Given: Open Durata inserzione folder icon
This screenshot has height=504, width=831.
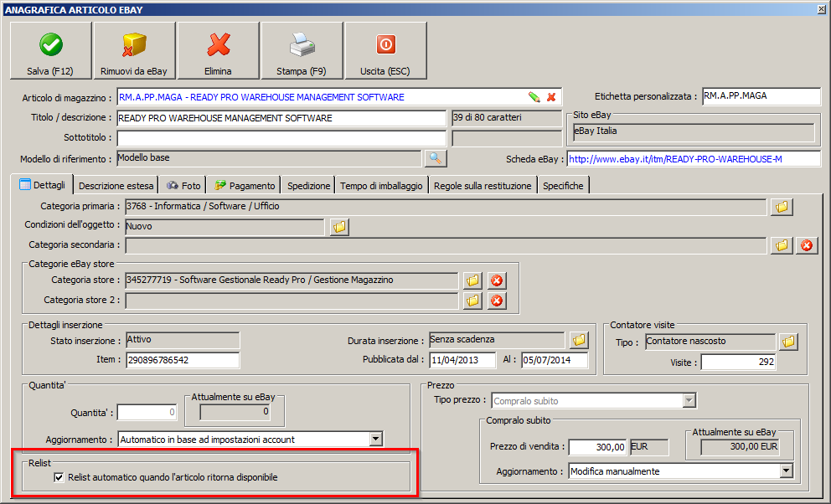Looking at the screenshot, I should pyautogui.click(x=579, y=340).
